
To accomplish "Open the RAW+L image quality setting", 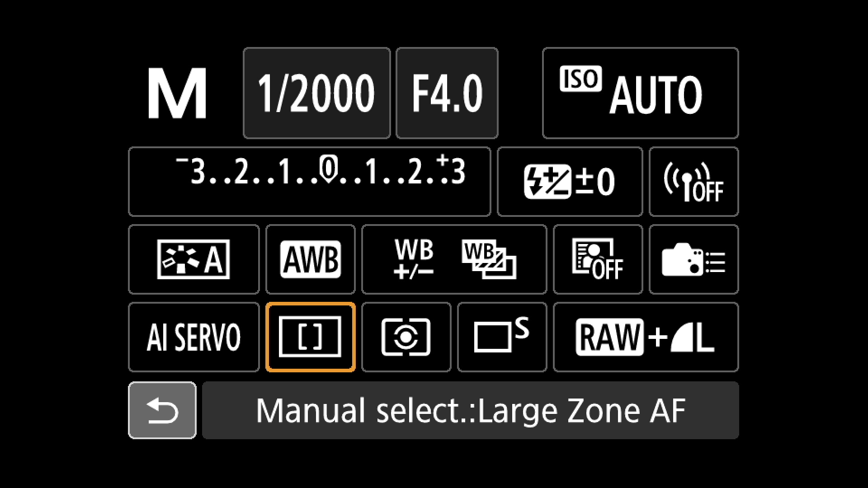I will pos(646,337).
